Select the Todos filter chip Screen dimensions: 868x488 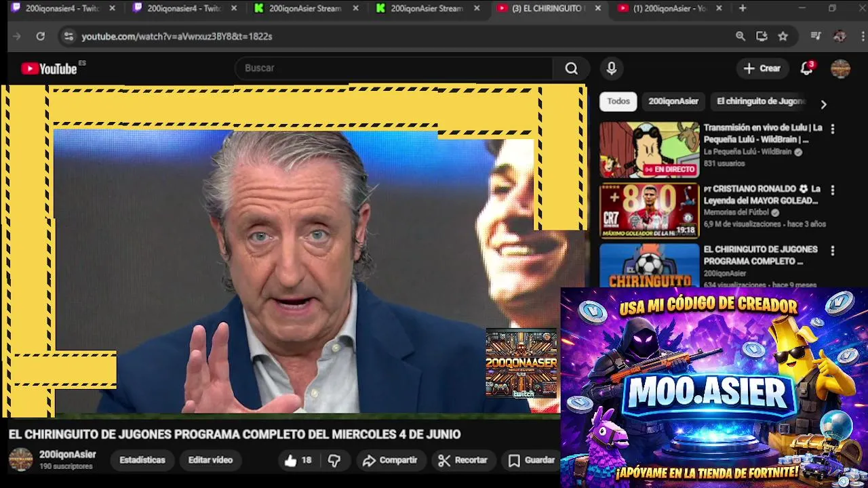[618, 102]
